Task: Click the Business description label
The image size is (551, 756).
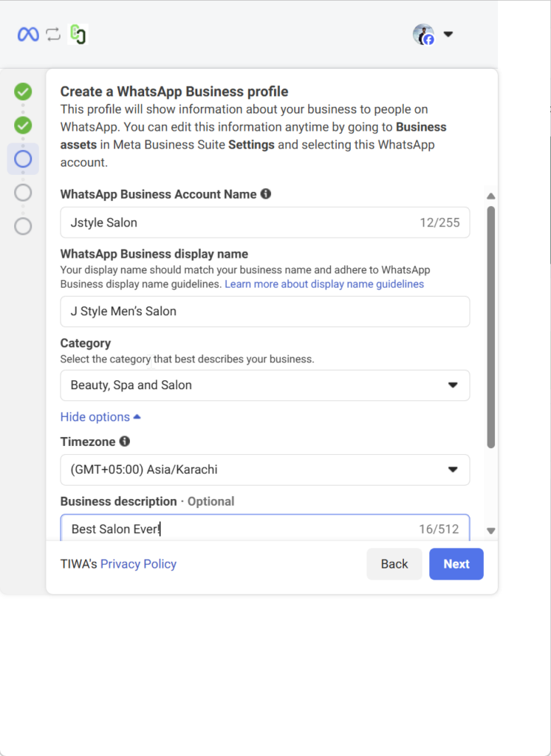Action: pyautogui.click(x=118, y=501)
